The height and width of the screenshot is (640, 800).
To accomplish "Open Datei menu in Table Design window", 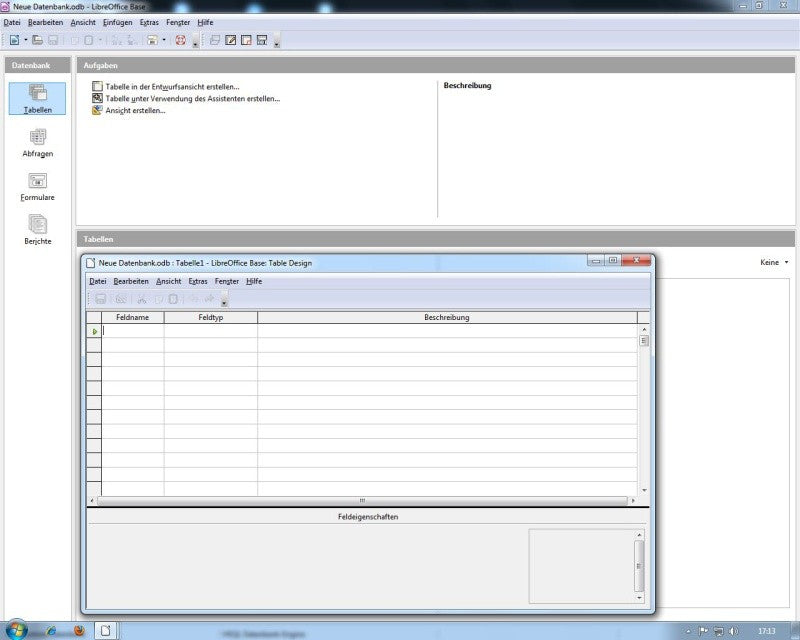I will point(97,281).
